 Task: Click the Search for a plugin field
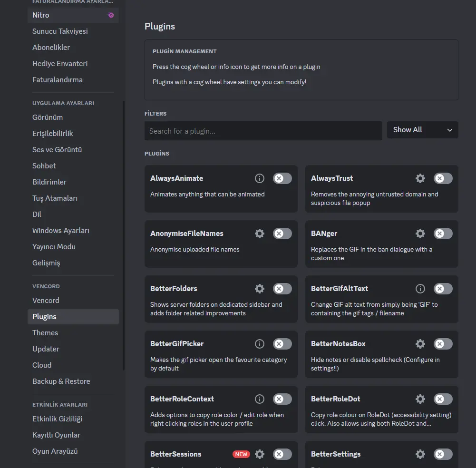[x=263, y=131]
